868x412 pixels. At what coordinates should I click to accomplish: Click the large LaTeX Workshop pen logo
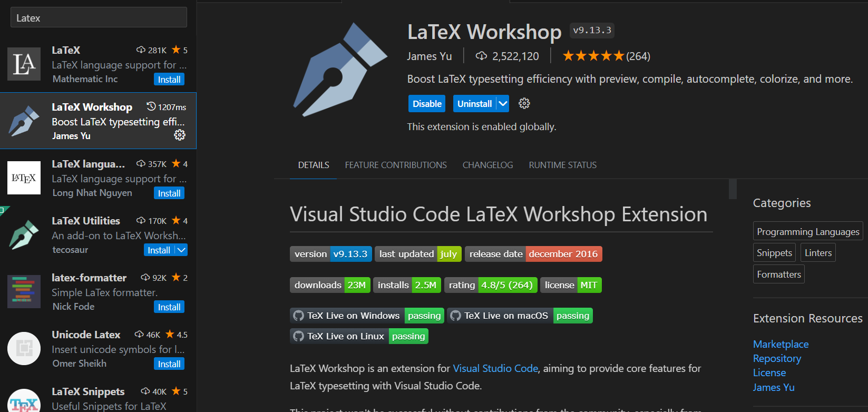(x=340, y=69)
